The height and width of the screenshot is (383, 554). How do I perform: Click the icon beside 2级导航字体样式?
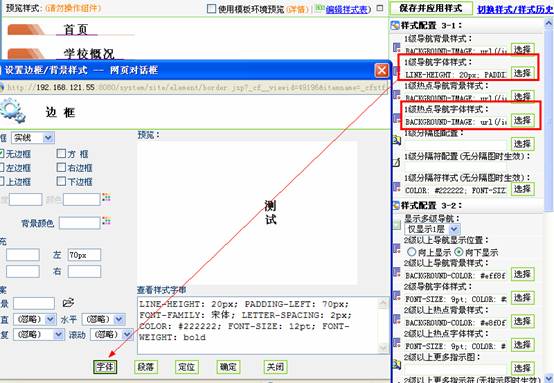pyautogui.click(x=397, y=295)
